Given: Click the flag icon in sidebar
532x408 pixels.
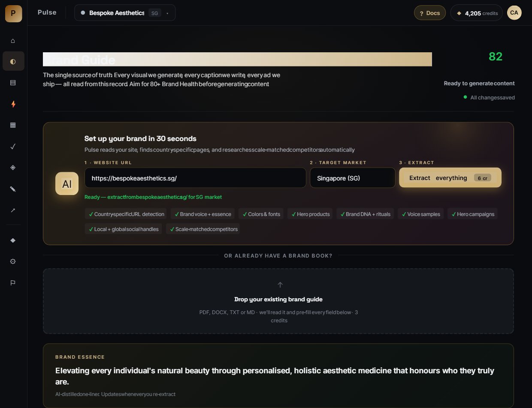Looking at the screenshot, I should (13, 283).
